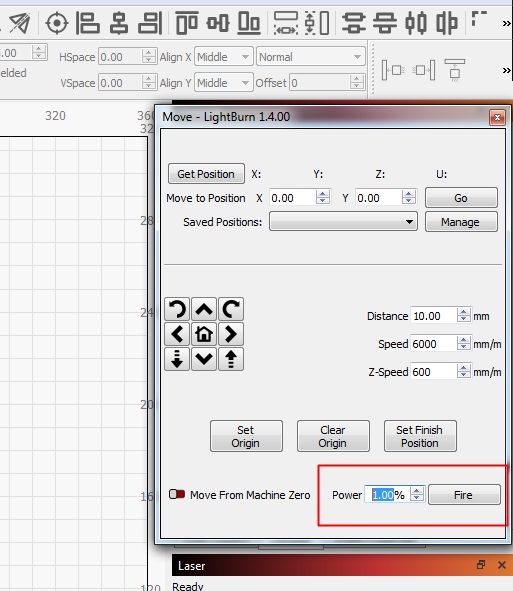Jog the laser right
513x591 pixels.
click(x=231, y=334)
